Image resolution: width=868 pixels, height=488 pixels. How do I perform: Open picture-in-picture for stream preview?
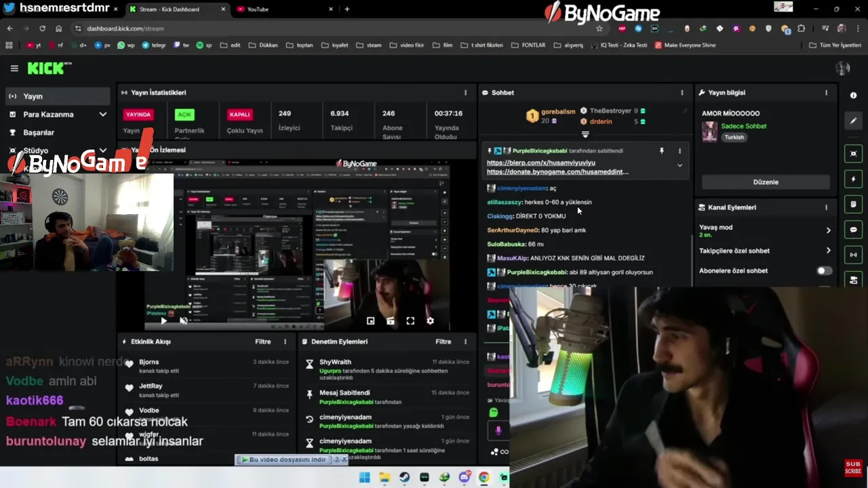click(370, 321)
